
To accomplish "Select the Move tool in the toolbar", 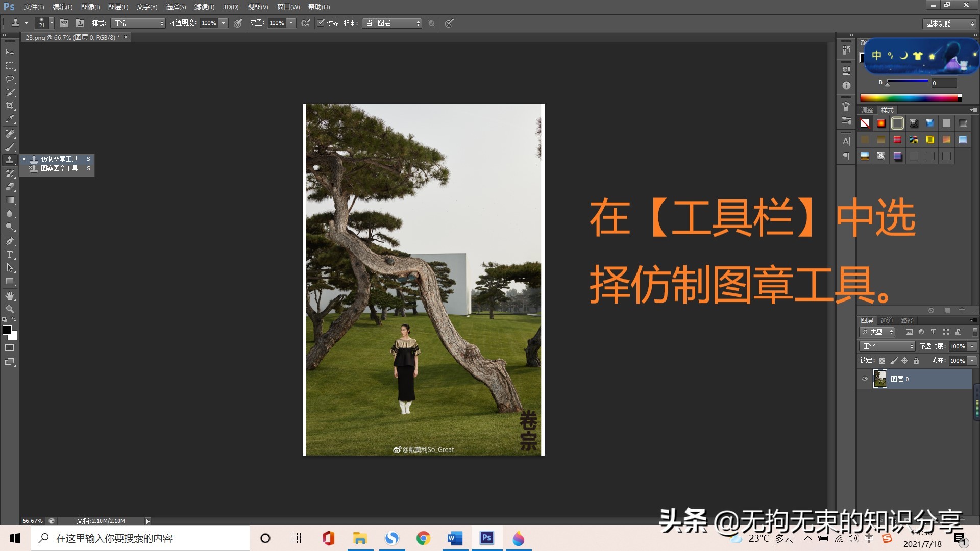I will point(9,53).
